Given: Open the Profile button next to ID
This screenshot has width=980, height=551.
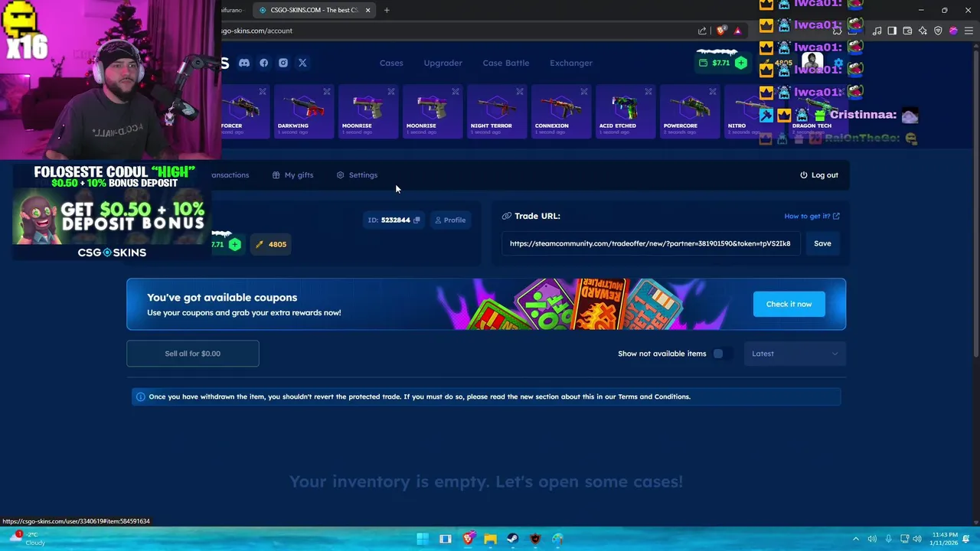Looking at the screenshot, I should (450, 220).
